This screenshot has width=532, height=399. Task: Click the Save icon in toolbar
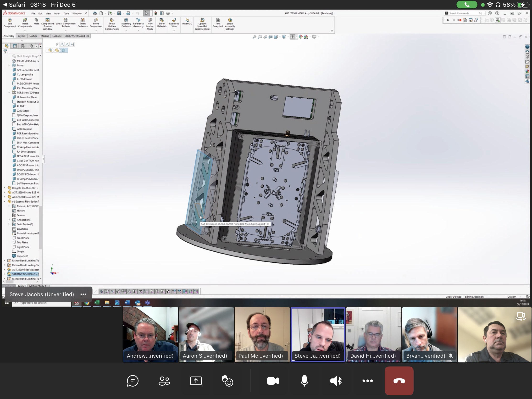119,13
